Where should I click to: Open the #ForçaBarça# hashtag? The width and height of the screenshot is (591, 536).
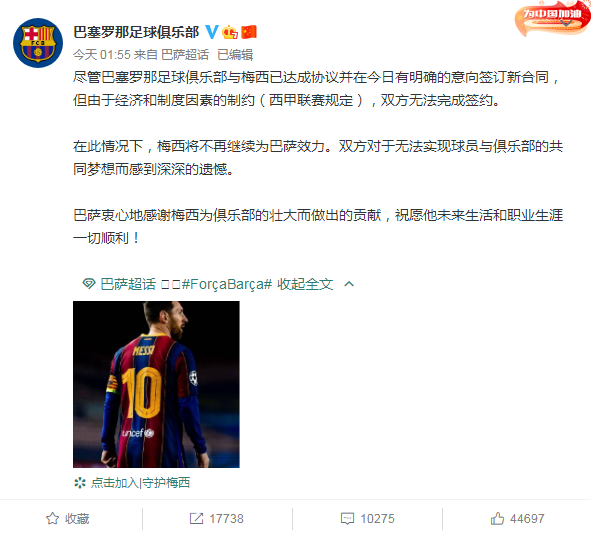point(227,284)
